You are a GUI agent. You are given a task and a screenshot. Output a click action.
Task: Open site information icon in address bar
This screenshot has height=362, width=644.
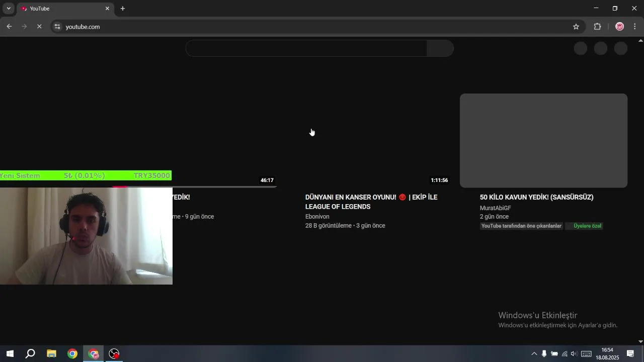tap(57, 27)
